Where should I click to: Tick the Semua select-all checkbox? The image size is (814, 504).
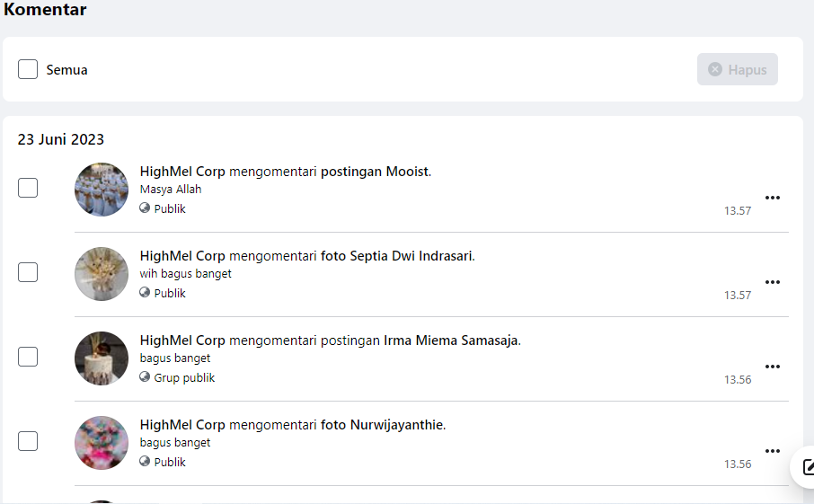[x=28, y=69]
